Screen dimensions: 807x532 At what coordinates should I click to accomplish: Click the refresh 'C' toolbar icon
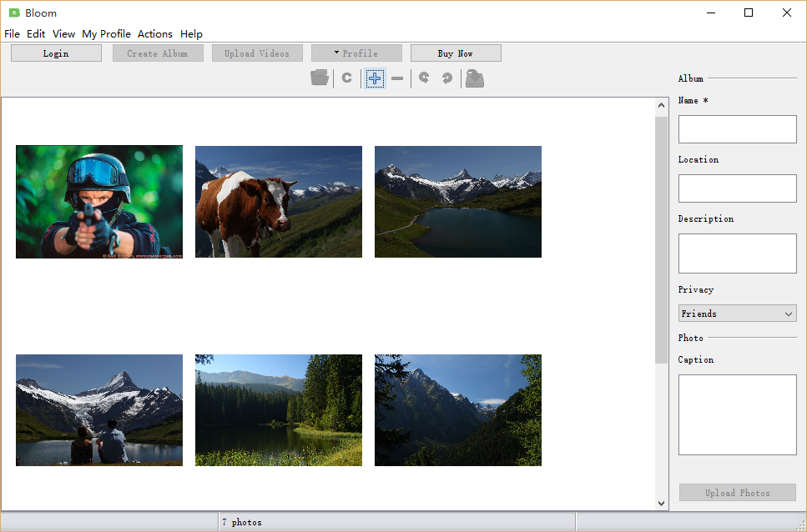[x=346, y=78]
